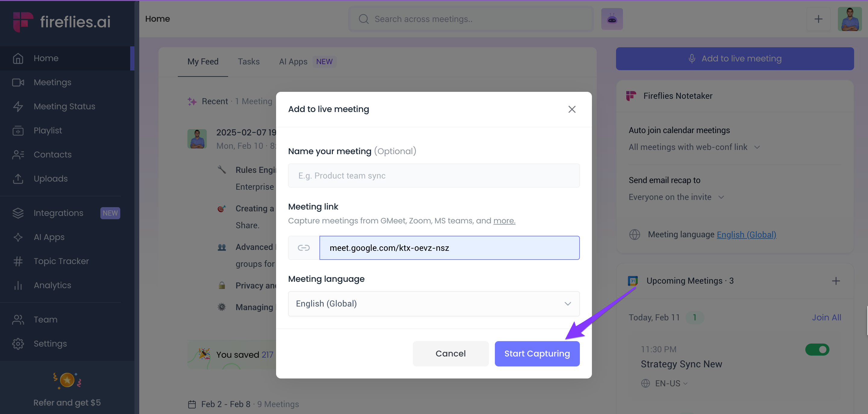Viewport: 868px width, 414px height.
Task: Click the English (Global) language link
Action: [x=746, y=235]
